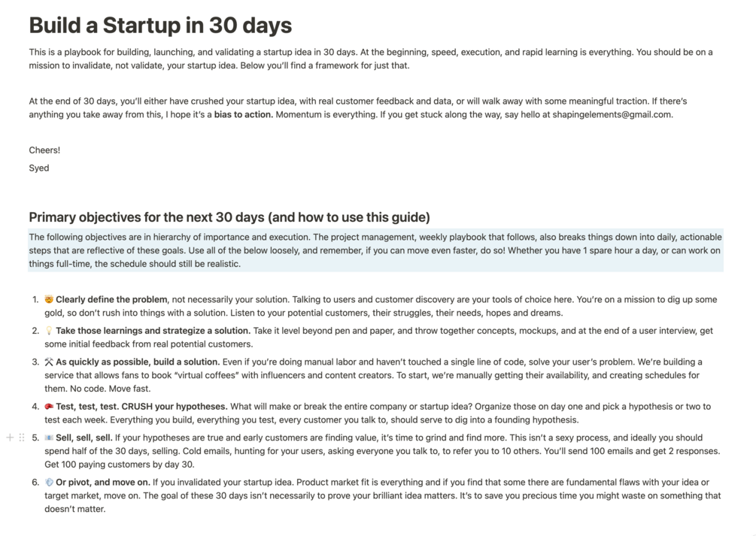756x536 pixels.
Task: Click the six-dot drag handle beside item 5
Action: [22, 438]
